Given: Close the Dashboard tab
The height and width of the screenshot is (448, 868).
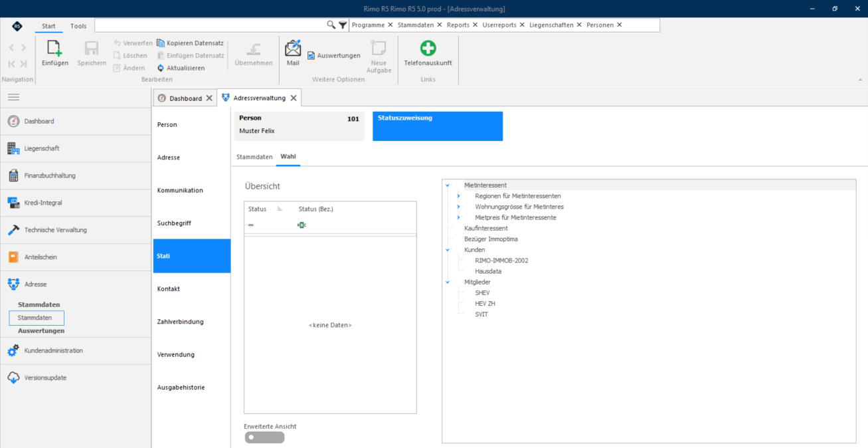Looking at the screenshot, I should pos(209,98).
